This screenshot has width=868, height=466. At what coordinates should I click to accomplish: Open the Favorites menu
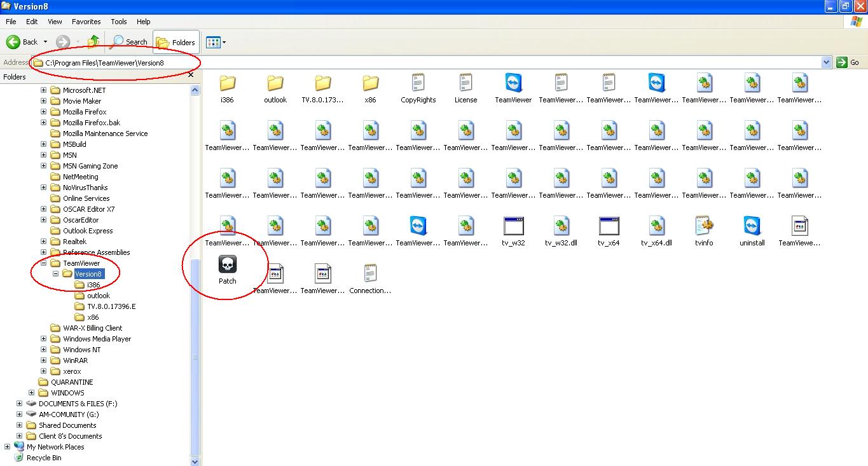[x=86, y=22]
